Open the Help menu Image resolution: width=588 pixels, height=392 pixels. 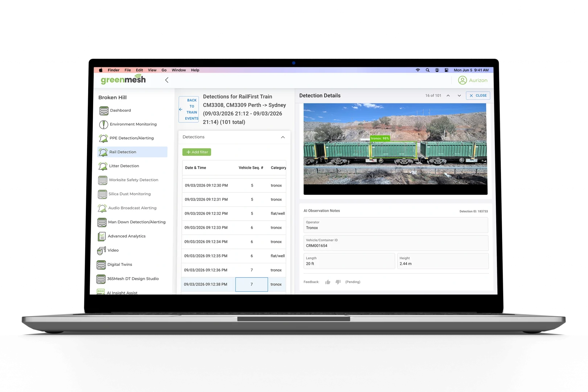[195, 70]
